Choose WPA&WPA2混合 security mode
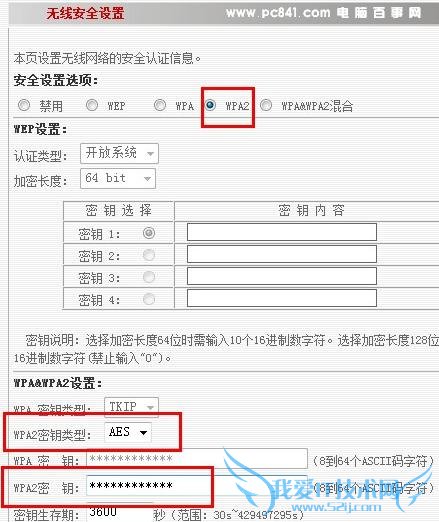The image size is (439, 522). (x=266, y=105)
